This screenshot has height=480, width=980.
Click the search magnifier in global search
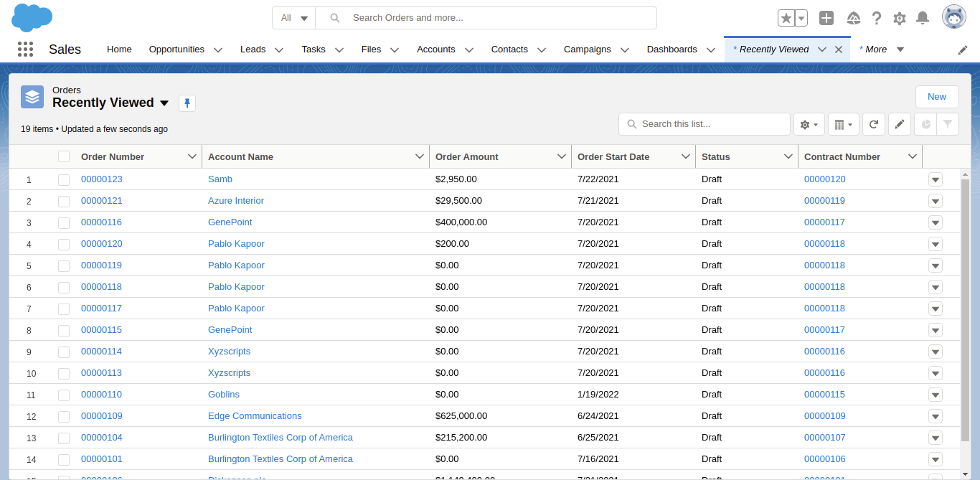pos(334,18)
